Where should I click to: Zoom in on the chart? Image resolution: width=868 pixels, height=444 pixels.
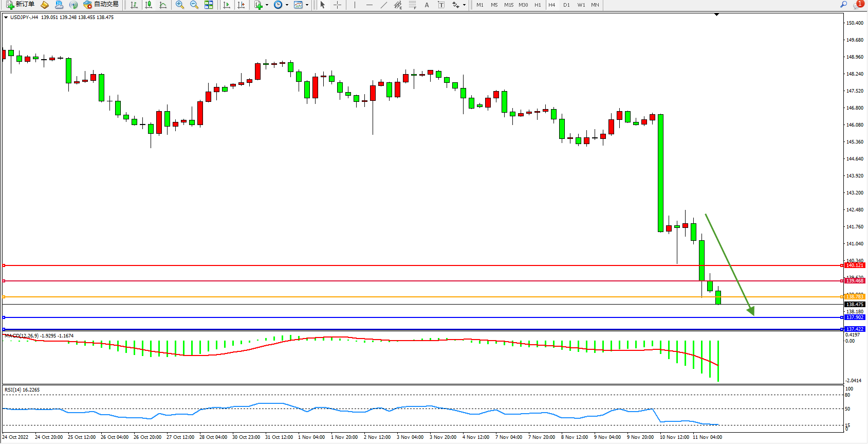180,5
